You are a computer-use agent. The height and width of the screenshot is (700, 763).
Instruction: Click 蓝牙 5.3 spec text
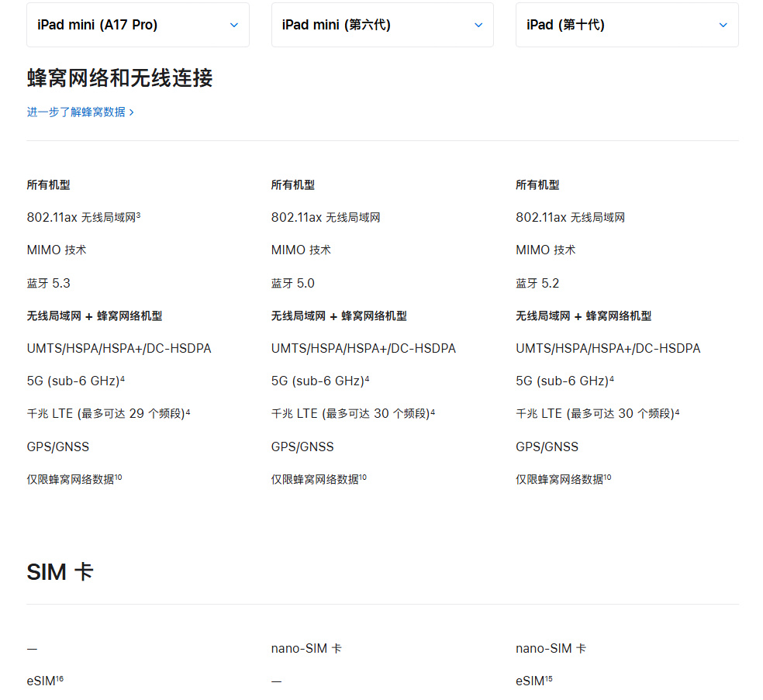click(x=49, y=283)
